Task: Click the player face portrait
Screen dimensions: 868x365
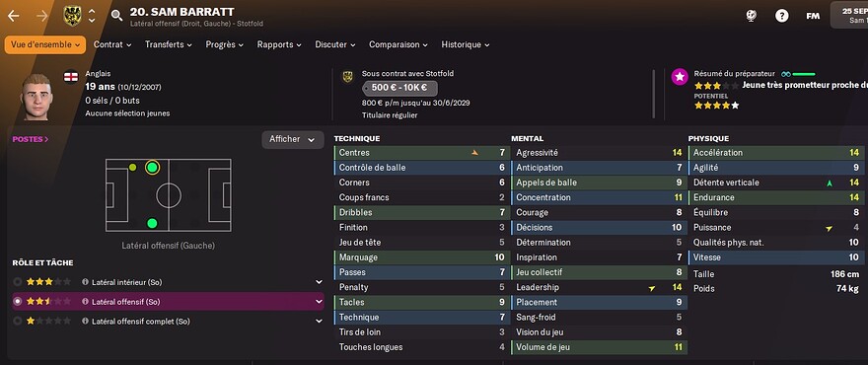Action: coord(37,96)
